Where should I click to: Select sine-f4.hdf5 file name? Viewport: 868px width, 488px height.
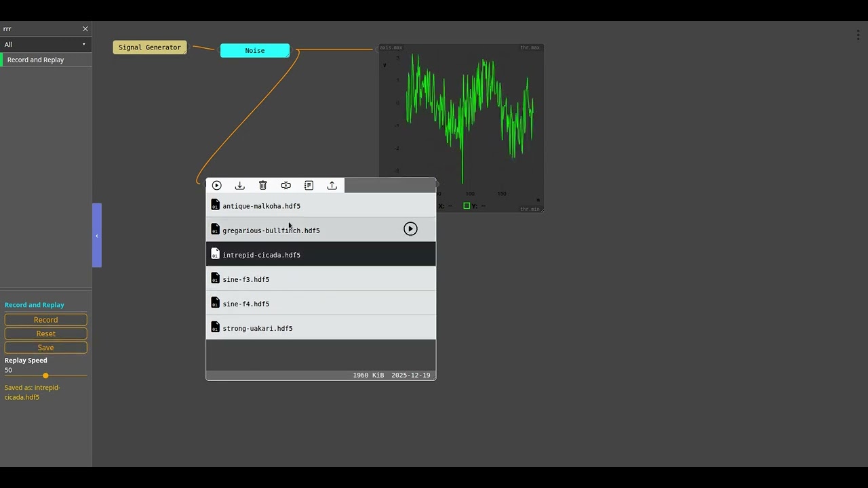coord(246,304)
